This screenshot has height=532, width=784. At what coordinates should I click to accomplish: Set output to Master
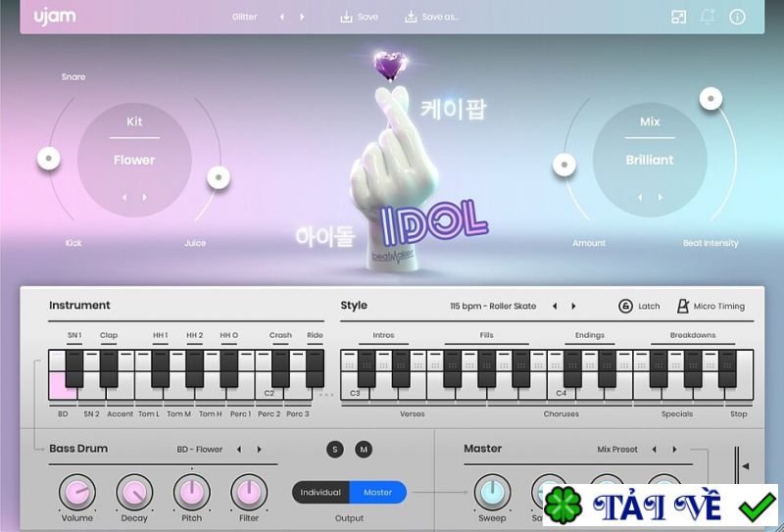(378, 493)
